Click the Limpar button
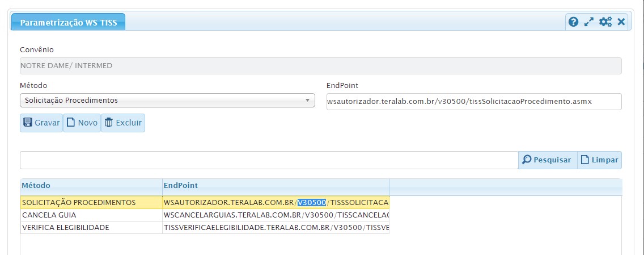Image resolution: width=644 pixels, height=255 pixels. (599, 160)
